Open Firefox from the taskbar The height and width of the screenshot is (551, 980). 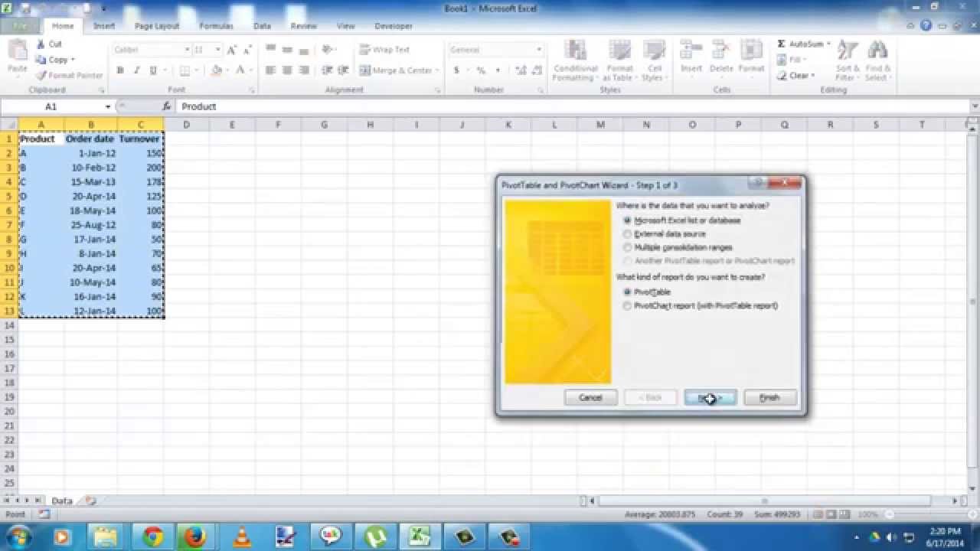click(x=195, y=536)
